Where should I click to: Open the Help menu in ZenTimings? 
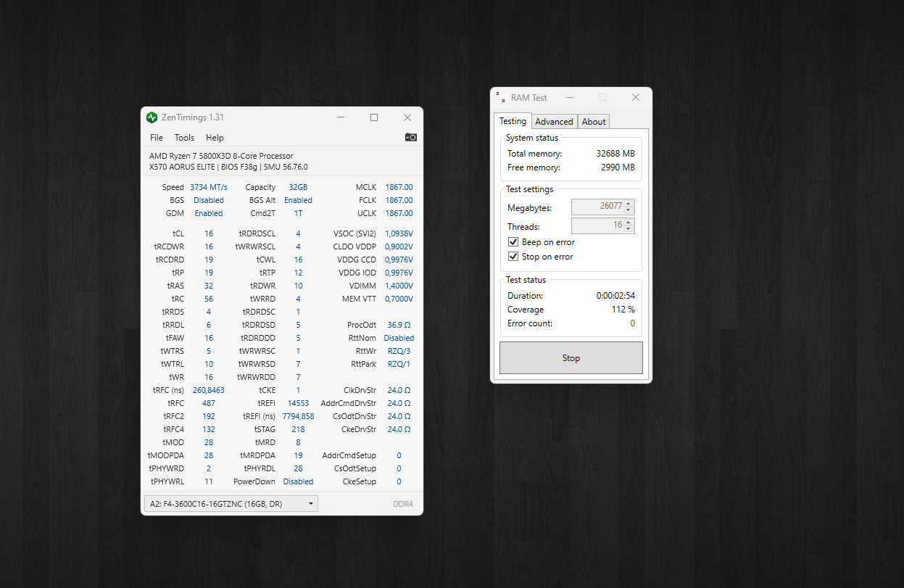click(215, 138)
